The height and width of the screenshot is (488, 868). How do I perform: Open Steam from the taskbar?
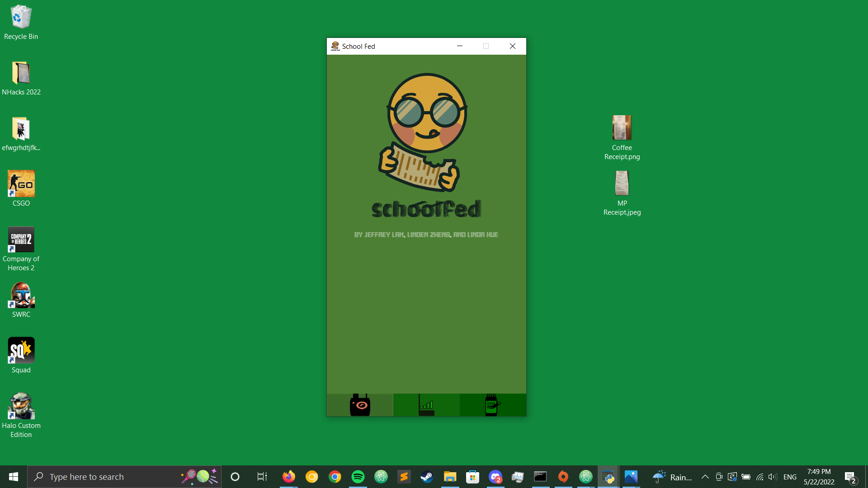(427, 477)
